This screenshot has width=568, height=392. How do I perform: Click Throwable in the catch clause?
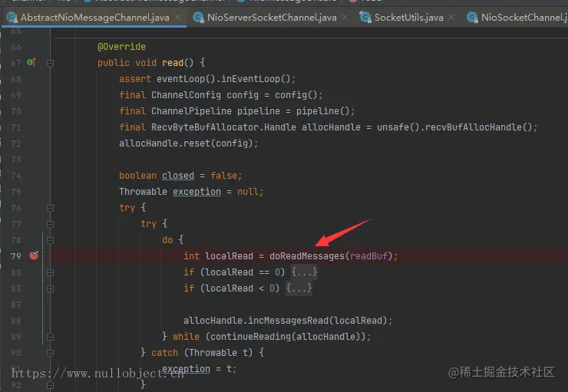(x=213, y=353)
